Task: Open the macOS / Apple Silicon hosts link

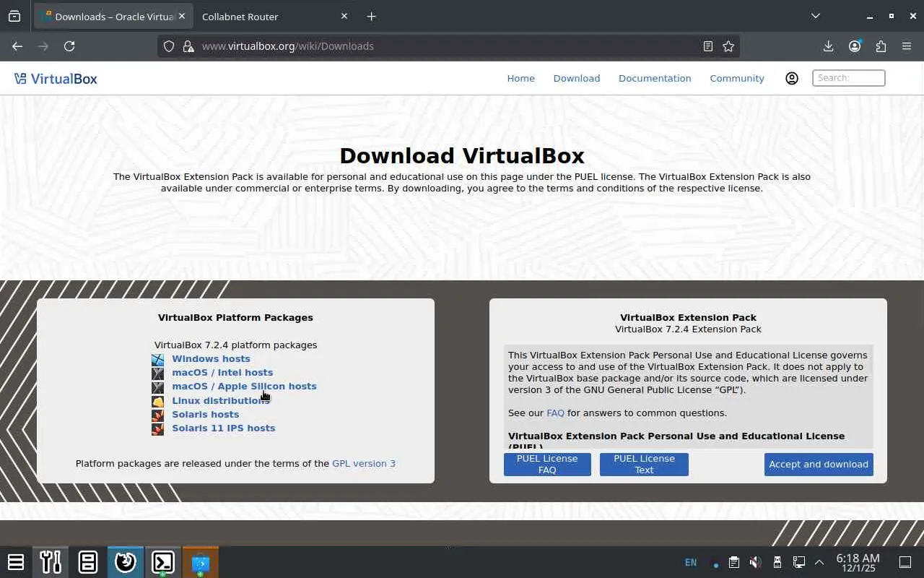Action: tap(244, 387)
